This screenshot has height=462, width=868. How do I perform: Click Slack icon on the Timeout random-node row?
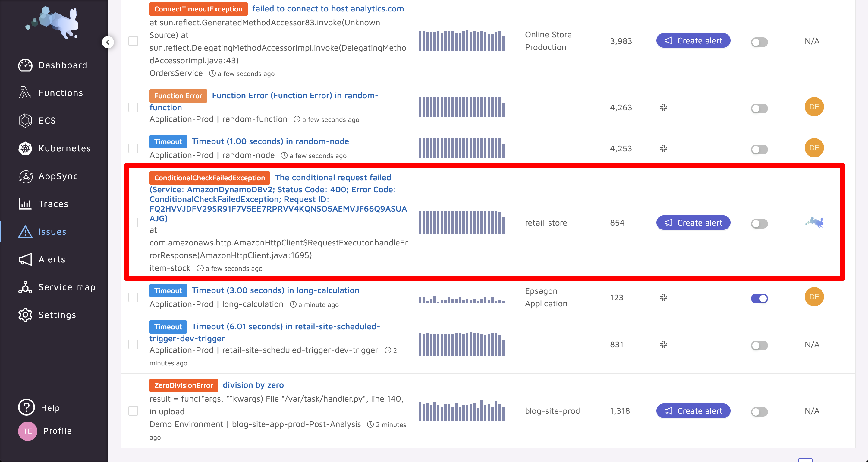click(663, 148)
